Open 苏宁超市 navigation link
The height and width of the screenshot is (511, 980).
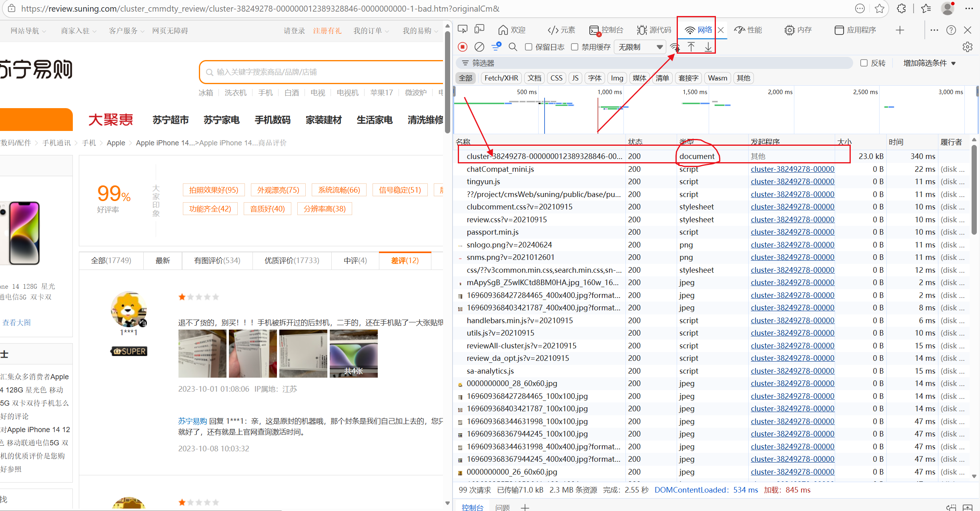[x=170, y=120]
